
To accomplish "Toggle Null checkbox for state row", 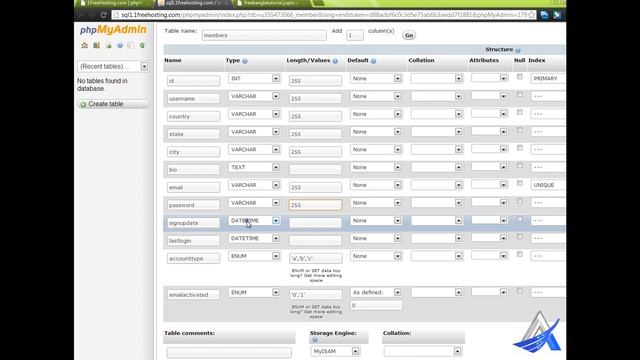I will pos(520,130).
